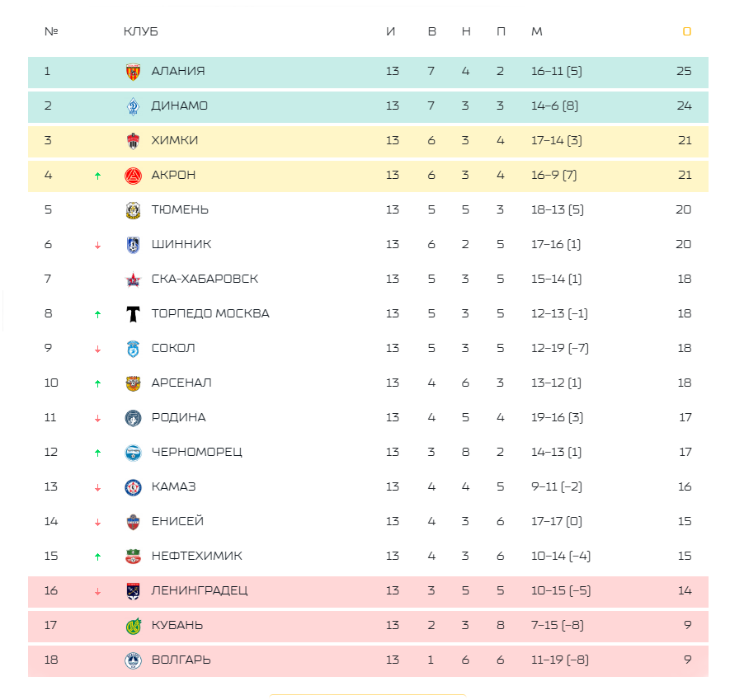The width and height of the screenshot is (744, 700).
Task: Click the КАМАЗ team name
Action: coord(173,486)
